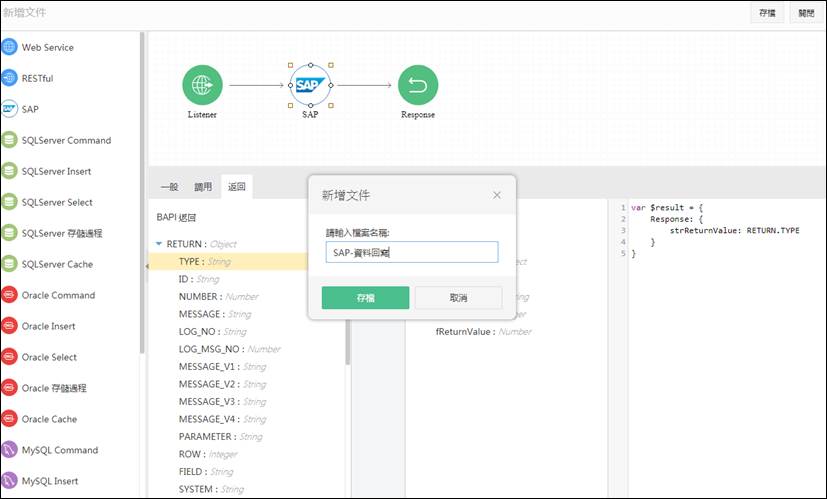Choose the SQLServer Cache icon

click(x=9, y=264)
